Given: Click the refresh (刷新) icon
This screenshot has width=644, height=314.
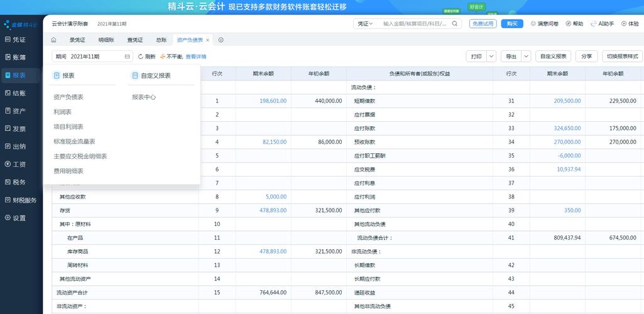Looking at the screenshot, I should click(x=141, y=57).
